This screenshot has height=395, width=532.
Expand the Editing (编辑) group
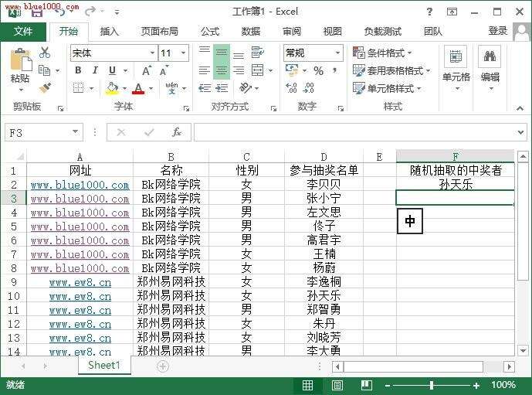(x=490, y=69)
